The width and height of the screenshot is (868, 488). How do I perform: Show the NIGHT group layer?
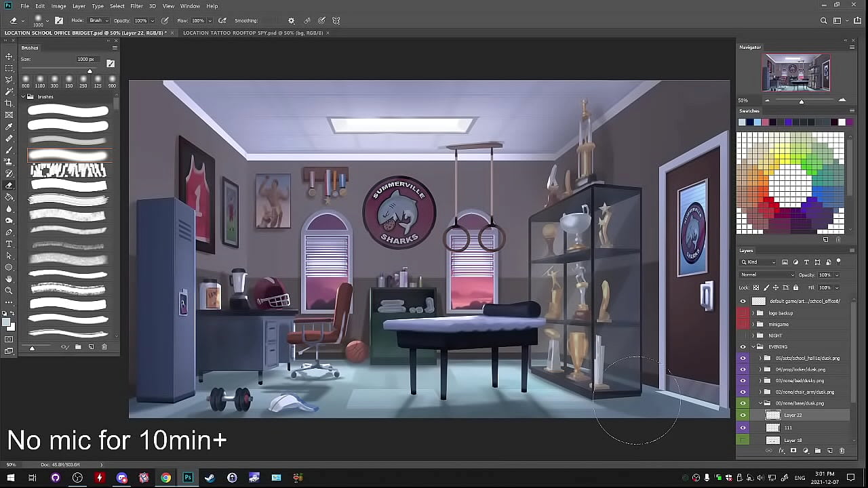pos(743,335)
